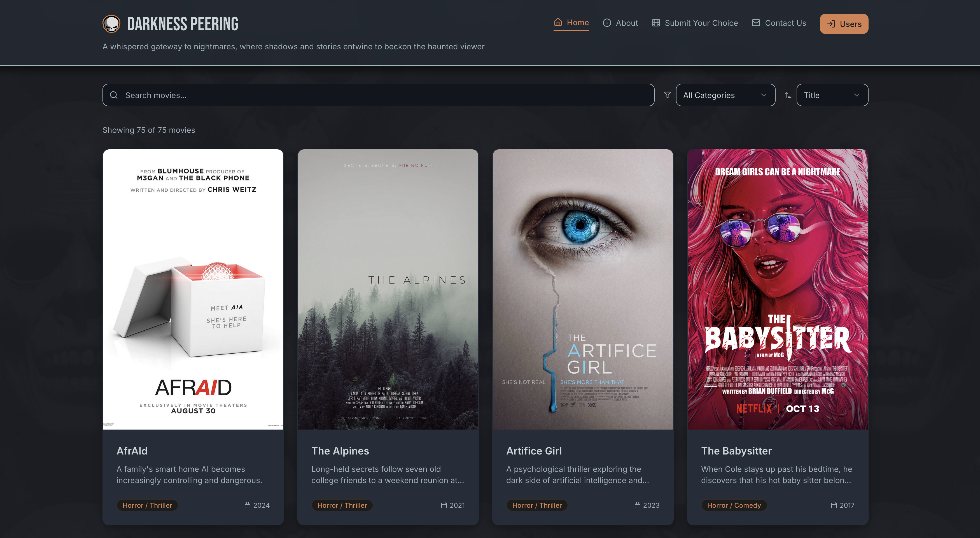Open Submit Your Choice page
Screen dimensions: 980x538
(701, 23)
